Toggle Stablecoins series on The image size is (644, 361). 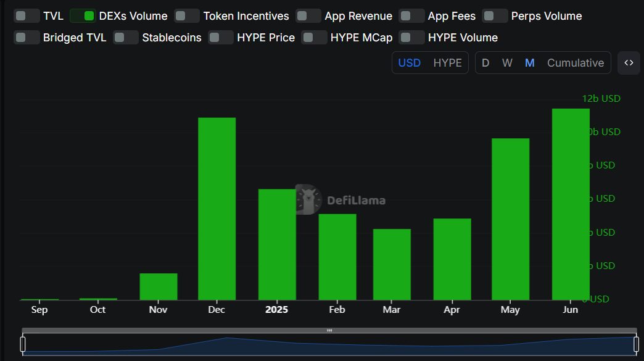(x=126, y=38)
